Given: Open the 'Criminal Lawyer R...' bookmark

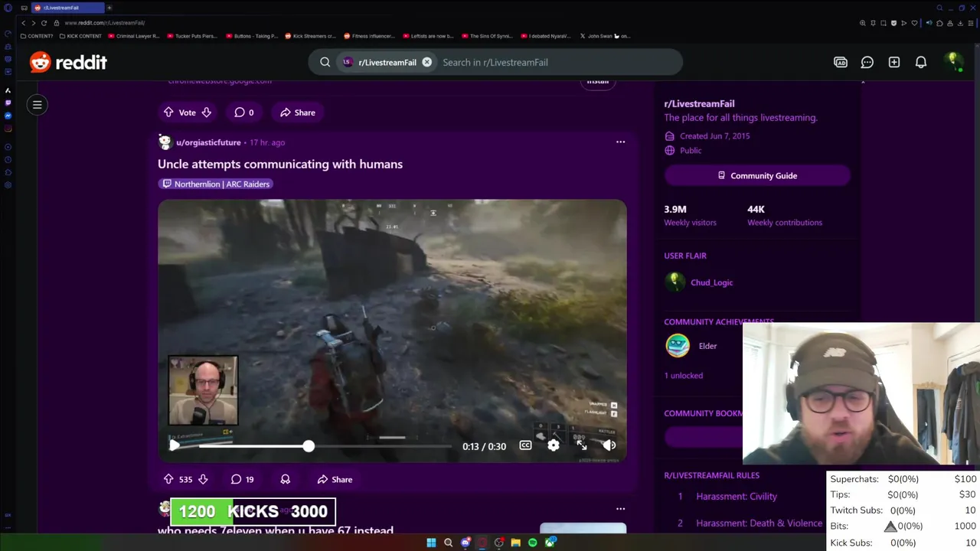Looking at the screenshot, I should tap(133, 36).
